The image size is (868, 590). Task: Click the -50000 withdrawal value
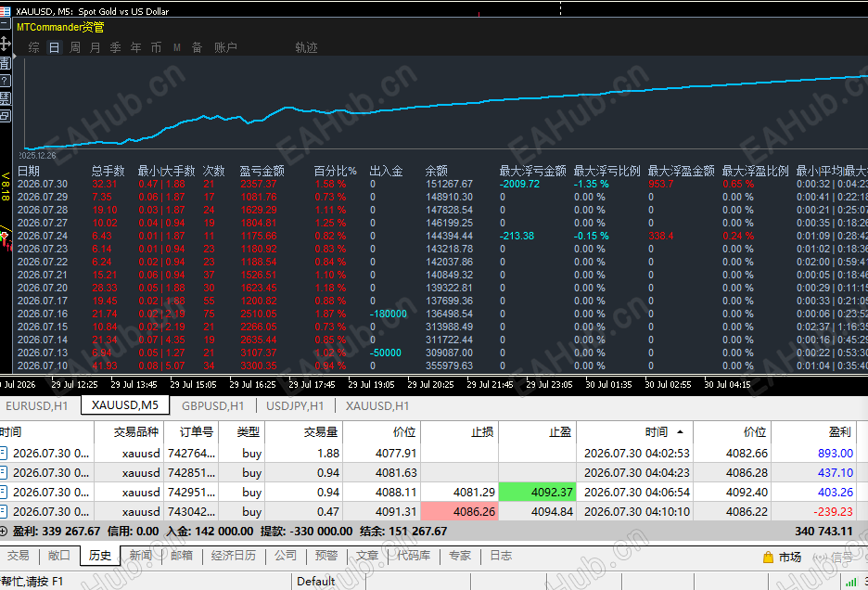tap(385, 353)
